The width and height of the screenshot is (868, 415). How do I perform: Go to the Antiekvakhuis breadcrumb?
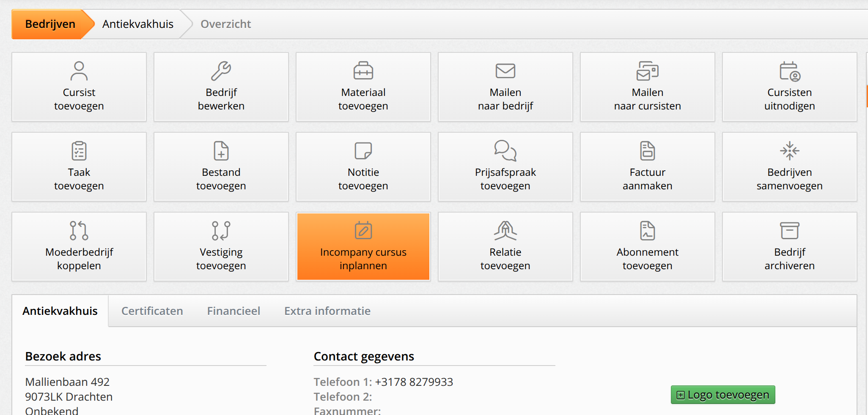coord(138,24)
